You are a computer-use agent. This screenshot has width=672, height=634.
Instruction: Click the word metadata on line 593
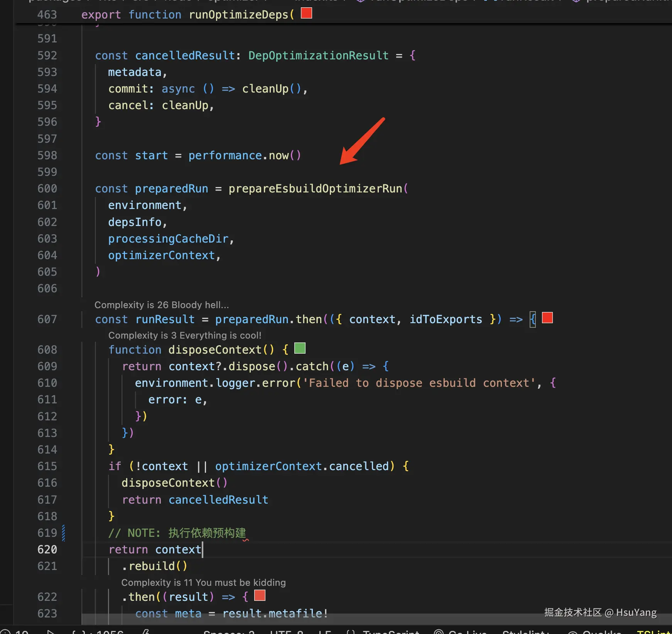135,72
